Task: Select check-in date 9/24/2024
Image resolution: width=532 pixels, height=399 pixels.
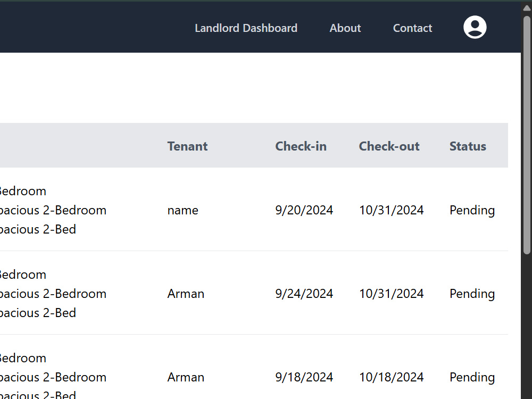Action: pos(304,294)
